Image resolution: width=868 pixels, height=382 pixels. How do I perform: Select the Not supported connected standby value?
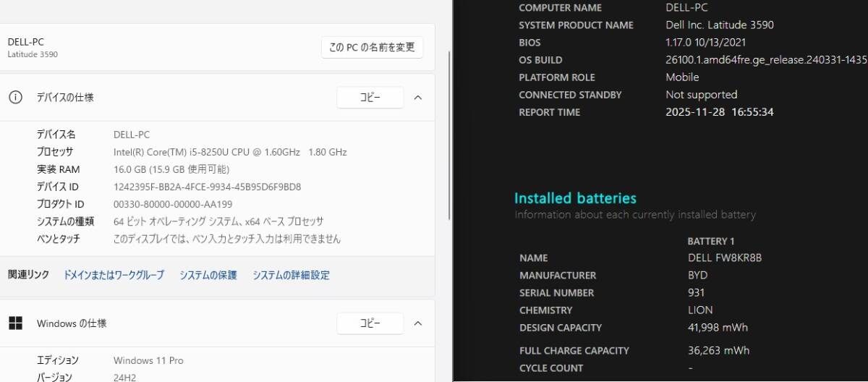(x=702, y=95)
